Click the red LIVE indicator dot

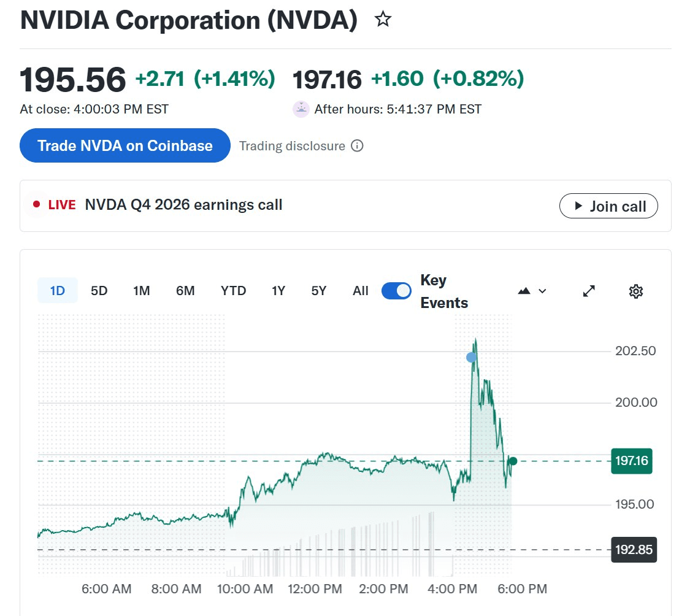pos(36,205)
